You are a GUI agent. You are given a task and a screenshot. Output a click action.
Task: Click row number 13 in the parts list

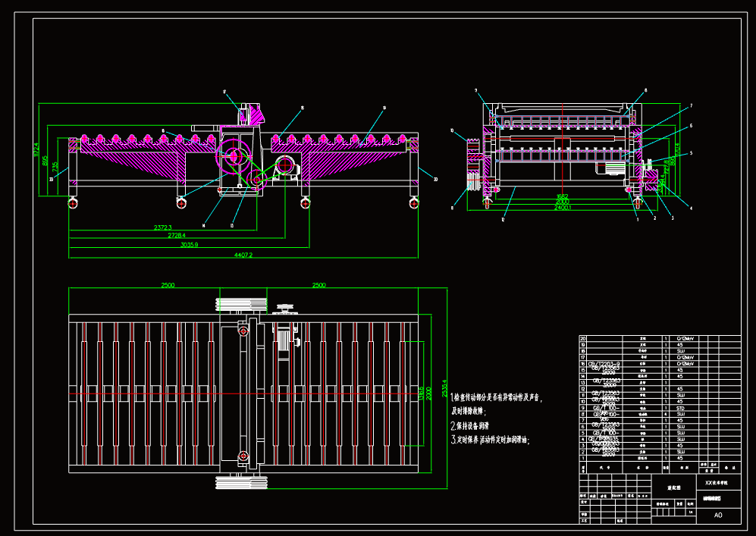pyautogui.click(x=583, y=383)
